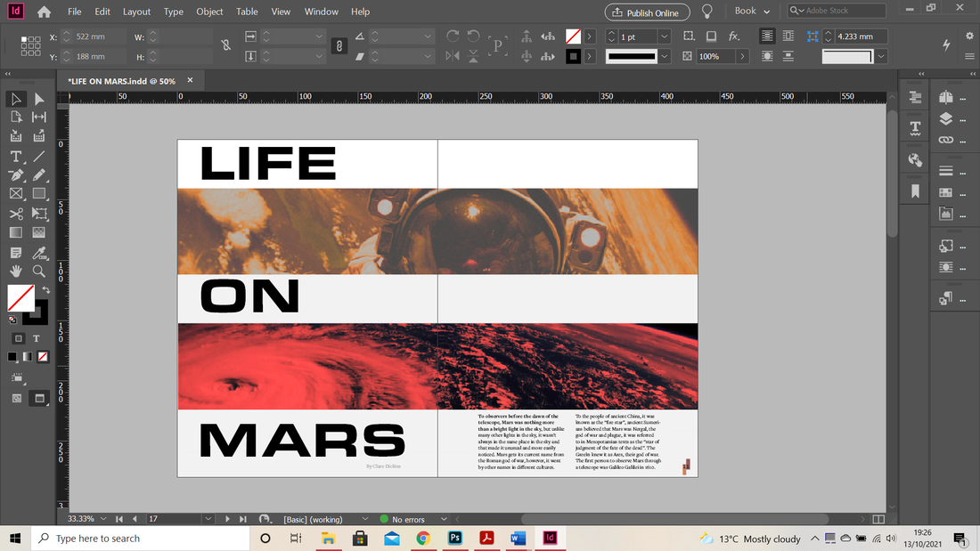Open the 1 pt stroke weight dropdown
This screenshot has height=551, width=980.
665,36
